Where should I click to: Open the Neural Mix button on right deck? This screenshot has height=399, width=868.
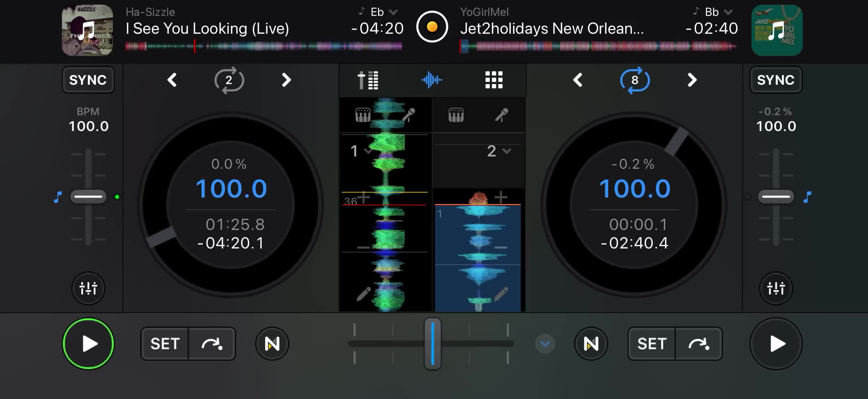[x=591, y=343]
